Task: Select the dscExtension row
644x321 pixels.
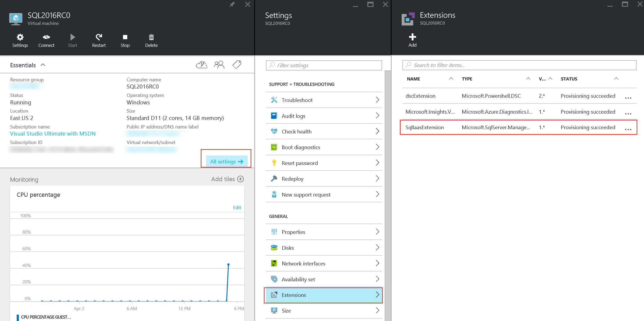Action: pos(519,96)
